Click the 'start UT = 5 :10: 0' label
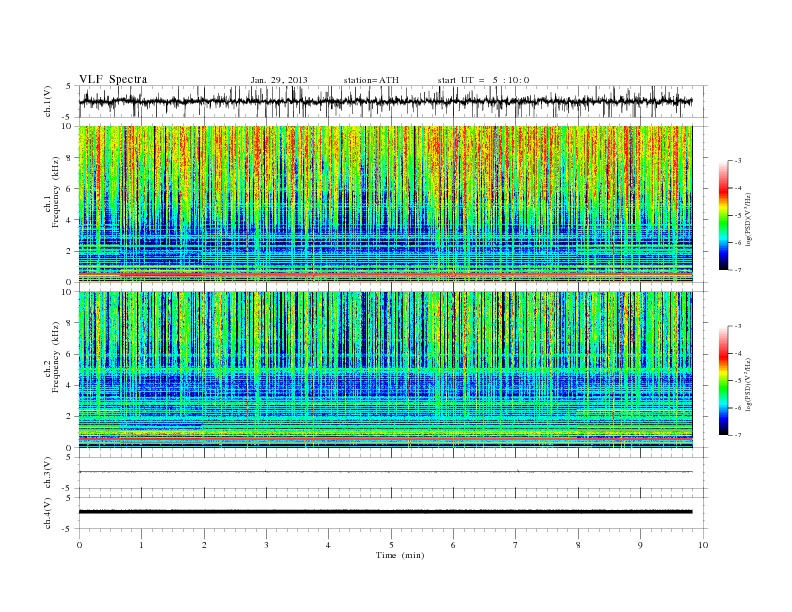 (x=483, y=80)
